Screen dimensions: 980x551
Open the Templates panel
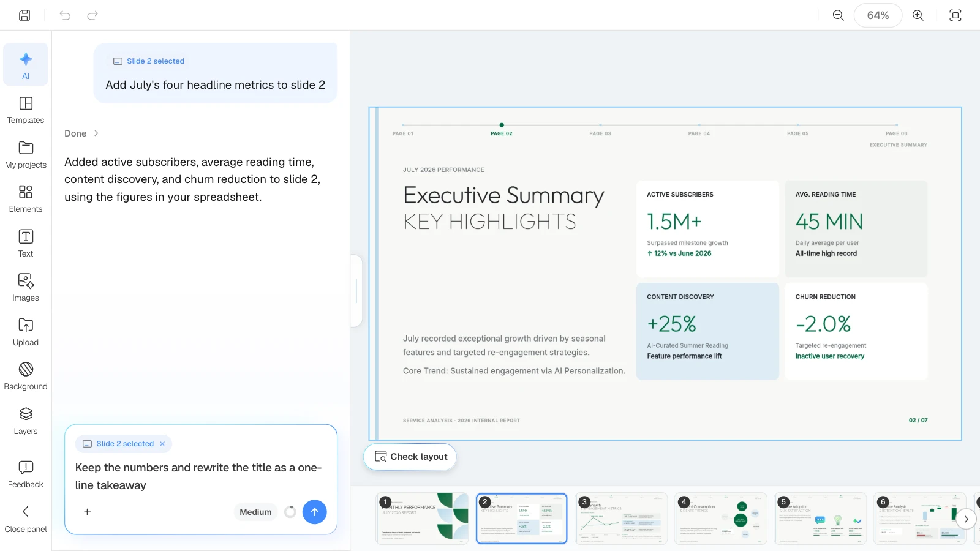26,110
